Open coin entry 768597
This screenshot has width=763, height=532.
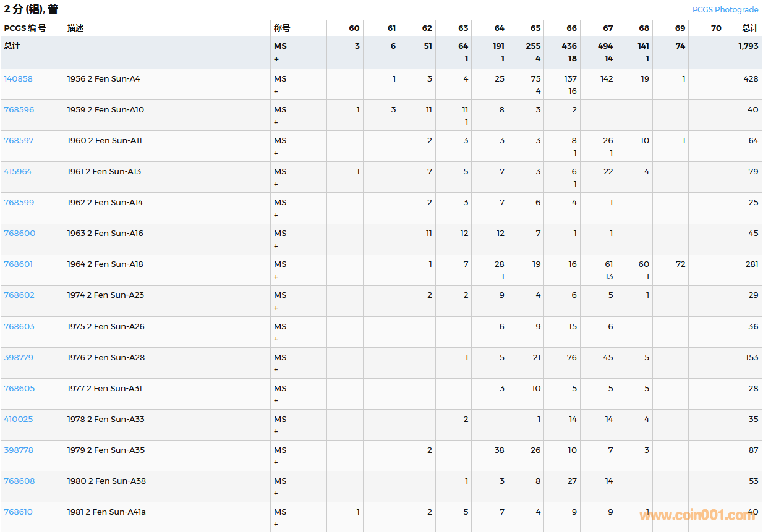point(19,140)
